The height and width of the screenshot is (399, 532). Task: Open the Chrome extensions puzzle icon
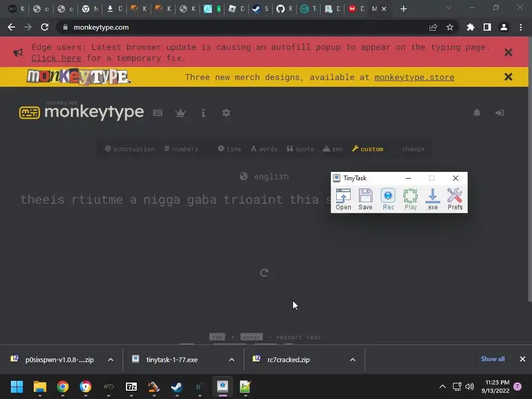470,27
